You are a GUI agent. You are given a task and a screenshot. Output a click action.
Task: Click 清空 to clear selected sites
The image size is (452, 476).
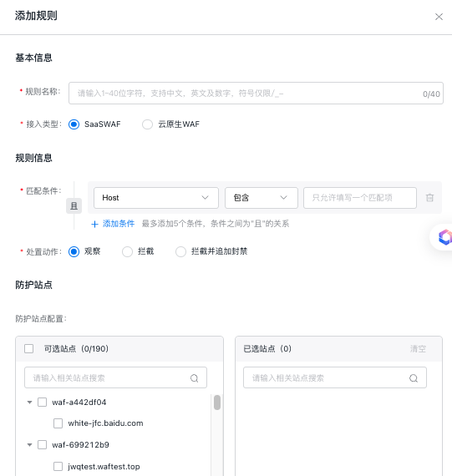(418, 348)
